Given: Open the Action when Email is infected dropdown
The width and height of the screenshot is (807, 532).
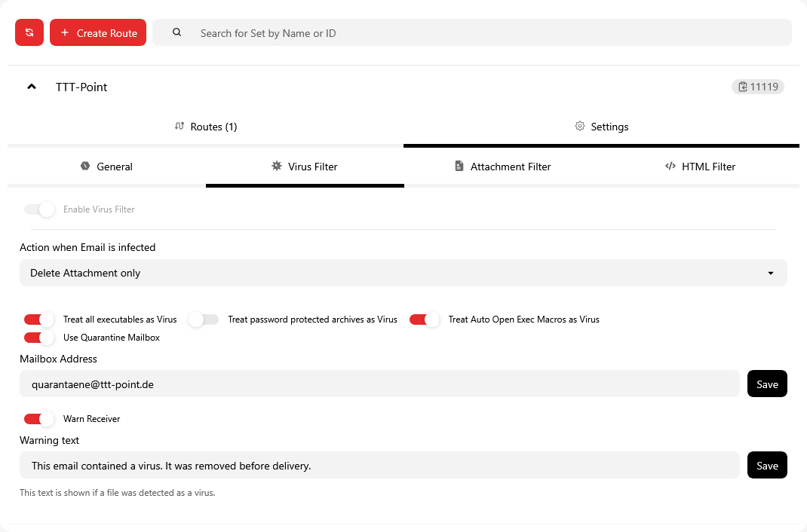Looking at the screenshot, I should [403, 273].
